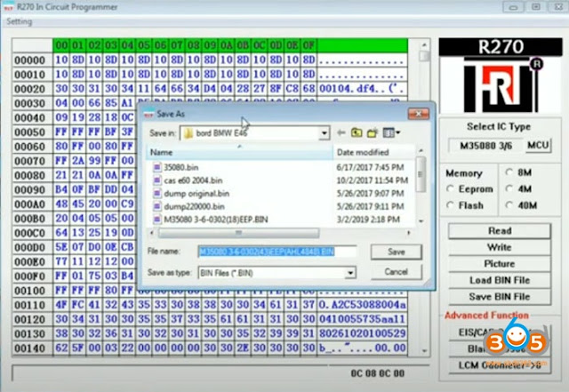Select the 40M radio button

tap(509, 205)
